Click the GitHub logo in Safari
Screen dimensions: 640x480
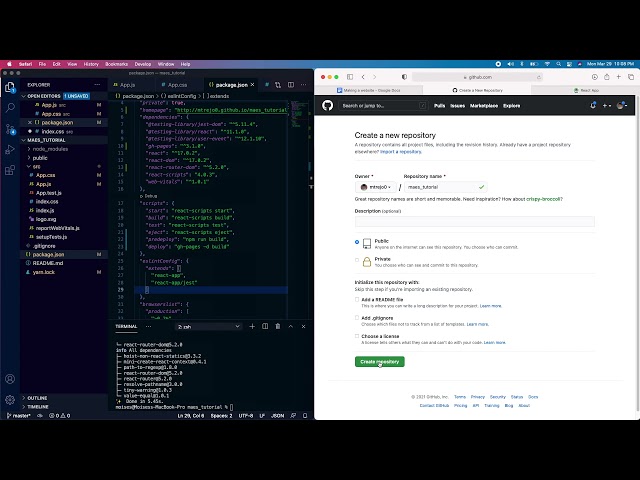(327, 106)
